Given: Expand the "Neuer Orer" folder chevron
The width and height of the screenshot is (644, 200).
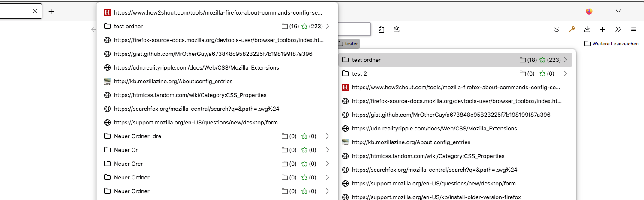Looking at the screenshot, I should tap(328, 164).
